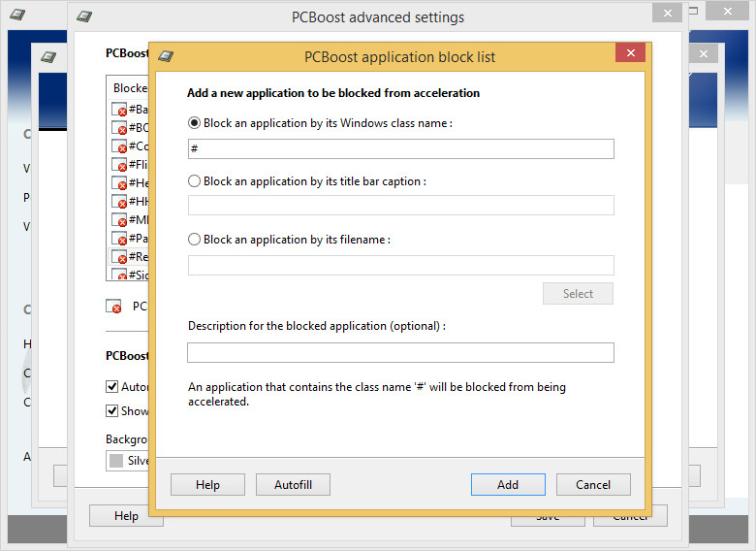The image size is (756, 551).
Task: Click the block list dialog title icon
Action: (166, 56)
